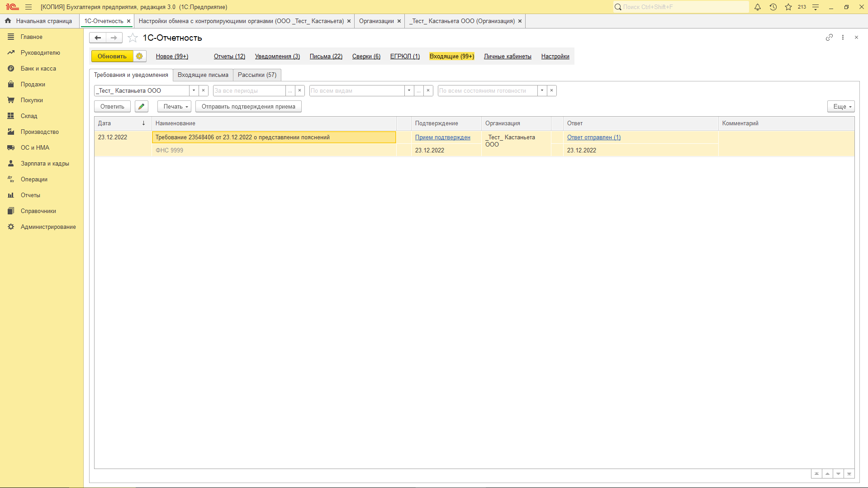Switch to Рассылки (57) tab
This screenshot has width=868, height=488.
point(257,75)
